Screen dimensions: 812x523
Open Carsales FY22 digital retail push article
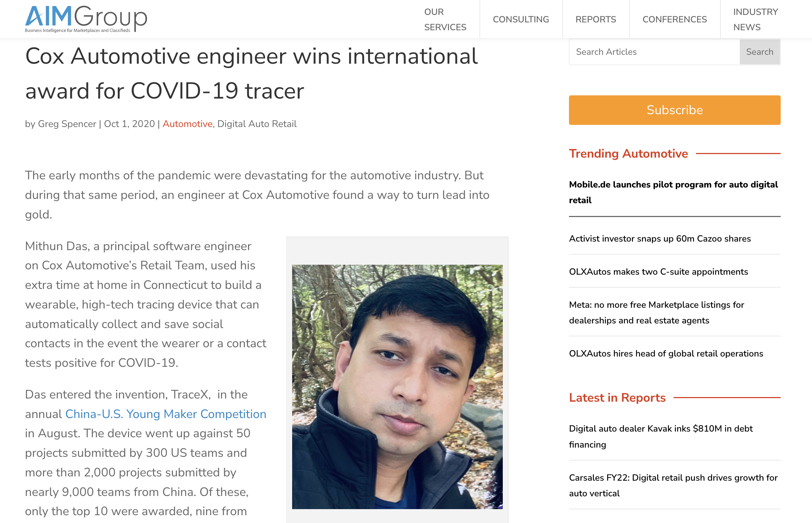[673, 485]
